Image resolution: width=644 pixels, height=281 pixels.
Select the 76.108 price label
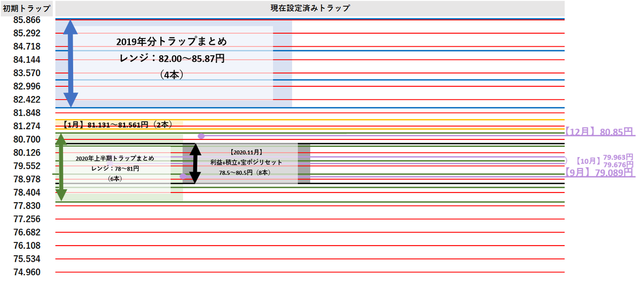pyautogui.click(x=26, y=246)
